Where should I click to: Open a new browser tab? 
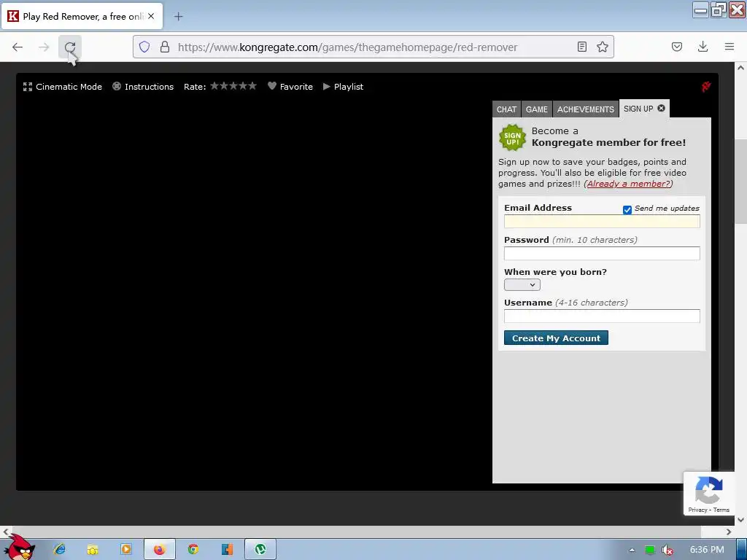click(x=178, y=17)
